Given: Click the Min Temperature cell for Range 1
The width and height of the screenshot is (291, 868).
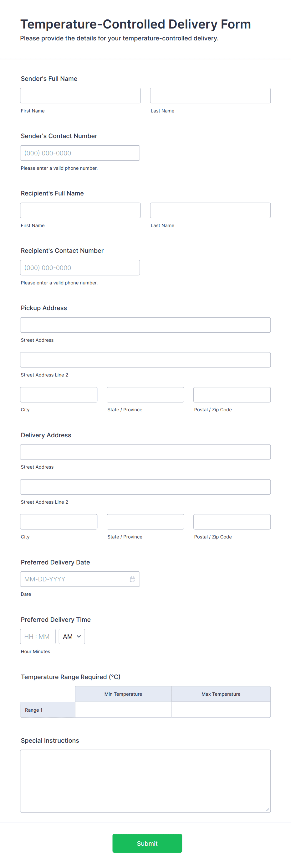Looking at the screenshot, I should pos(123,710).
